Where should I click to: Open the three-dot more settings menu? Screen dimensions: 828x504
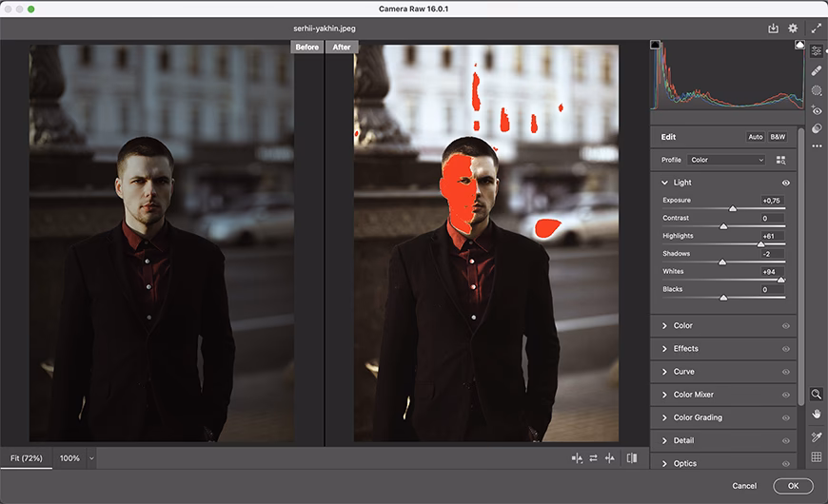817,145
